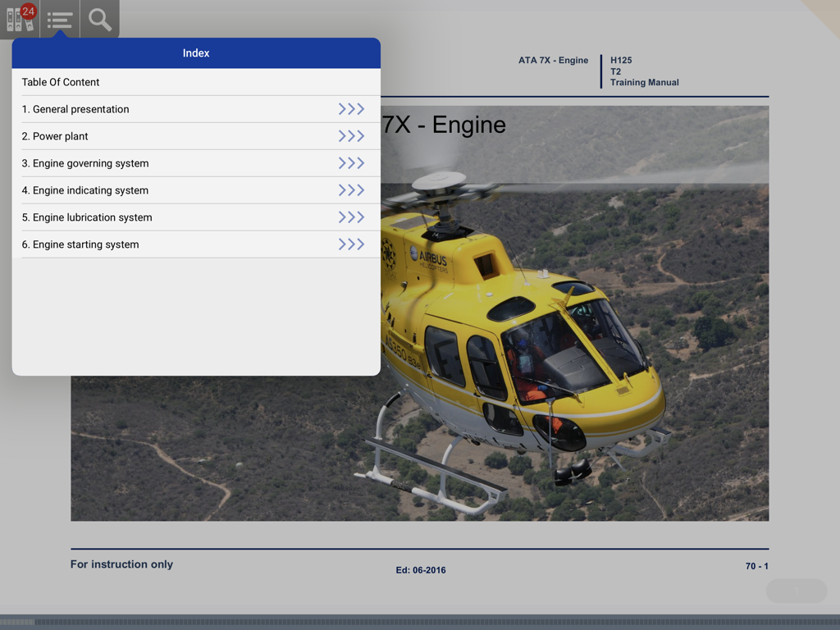Open Engine indicating system via its arrows
The image size is (840, 630).
[352, 189]
